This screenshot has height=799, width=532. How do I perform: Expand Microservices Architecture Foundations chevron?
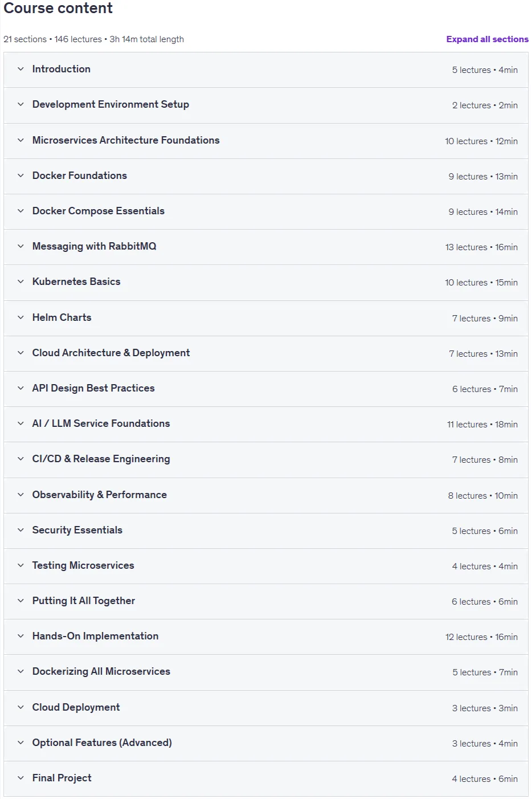tap(21, 140)
